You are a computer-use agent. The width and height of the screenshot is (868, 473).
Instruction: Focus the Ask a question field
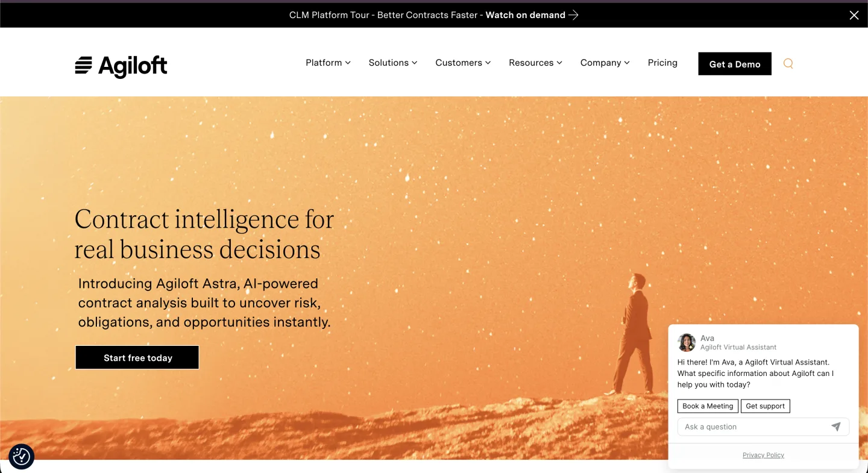pyautogui.click(x=763, y=427)
